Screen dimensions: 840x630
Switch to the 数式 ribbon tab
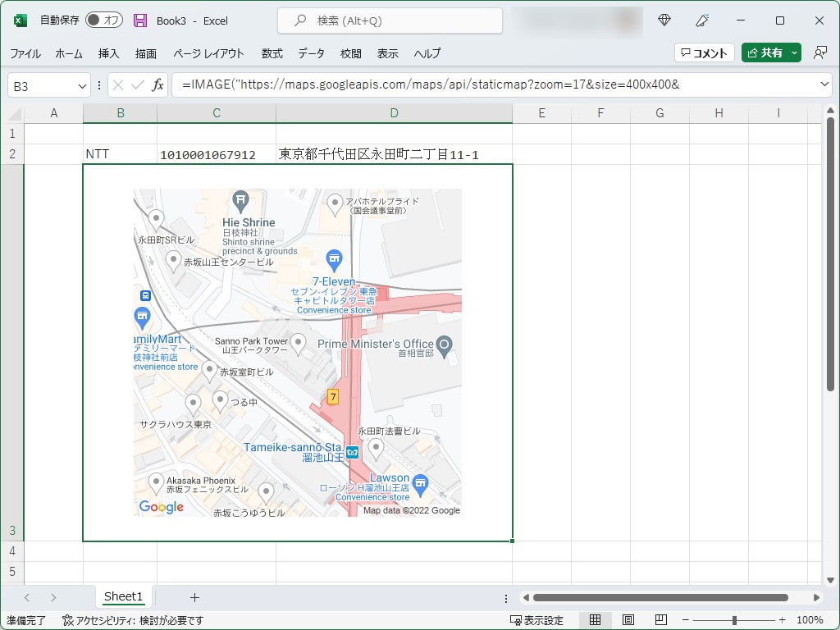pos(271,53)
